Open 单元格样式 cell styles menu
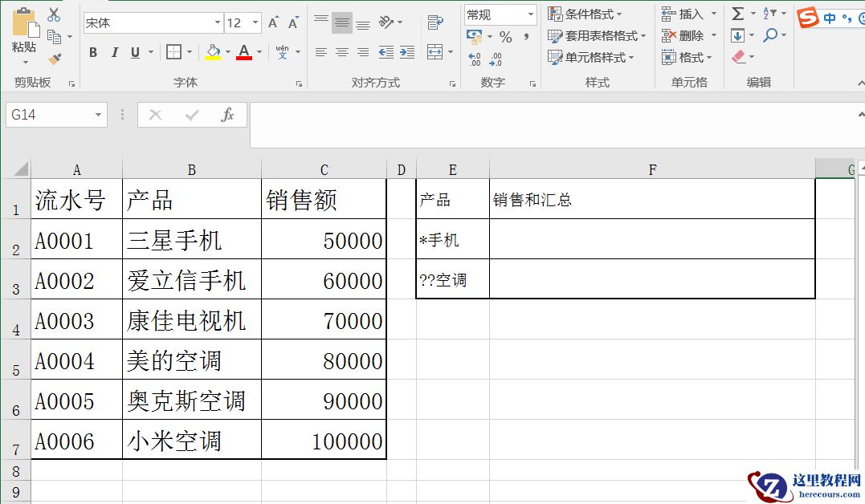Screen dimensions: 865x504 [x=591, y=57]
